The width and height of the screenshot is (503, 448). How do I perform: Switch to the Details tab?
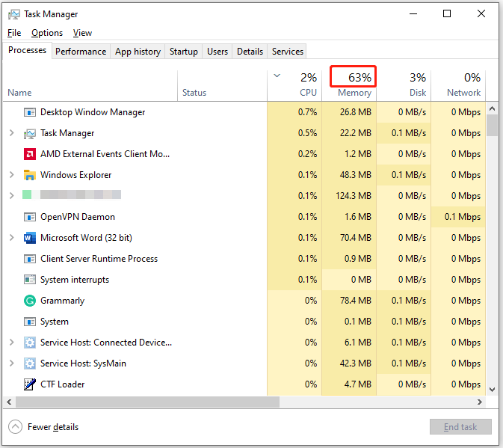(x=250, y=52)
